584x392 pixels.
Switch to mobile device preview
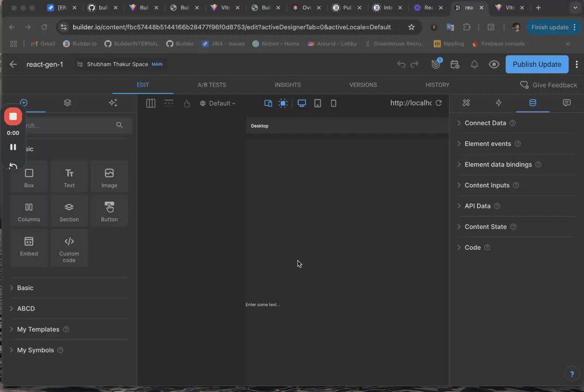[334, 103]
